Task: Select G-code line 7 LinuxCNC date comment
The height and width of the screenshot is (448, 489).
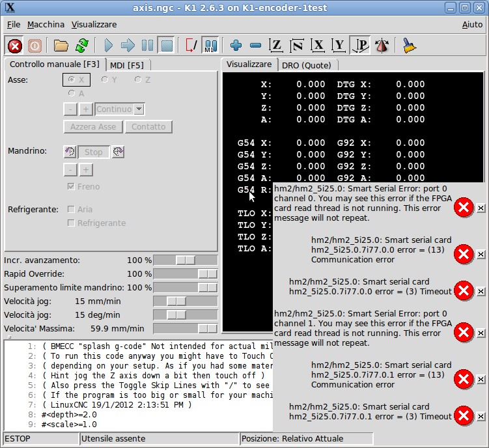Action: tap(117, 404)
